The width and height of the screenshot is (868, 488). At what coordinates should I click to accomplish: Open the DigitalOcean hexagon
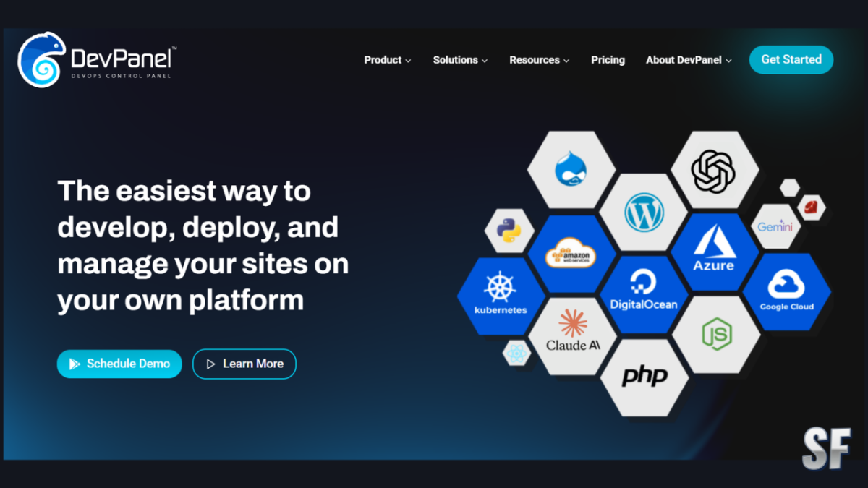coord(644,294)
